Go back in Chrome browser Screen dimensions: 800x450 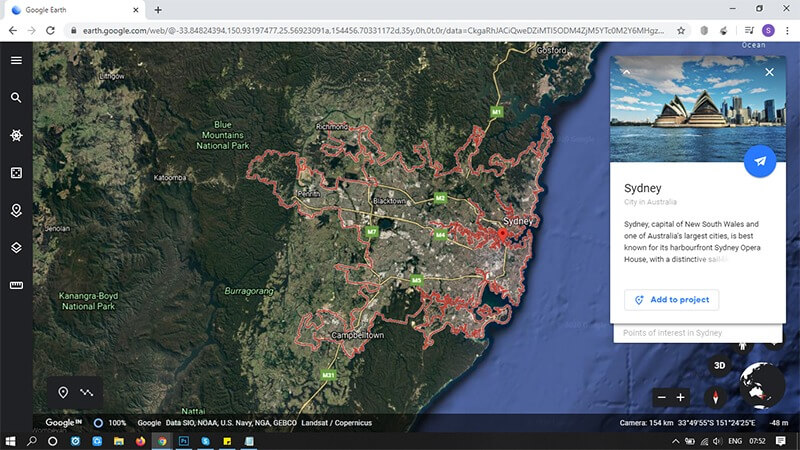13,31
